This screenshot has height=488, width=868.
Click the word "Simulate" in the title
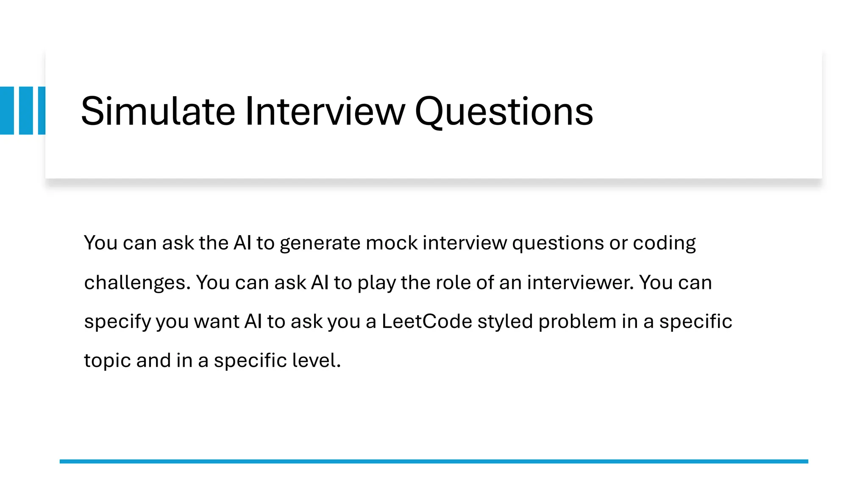[x=158, y=111]
